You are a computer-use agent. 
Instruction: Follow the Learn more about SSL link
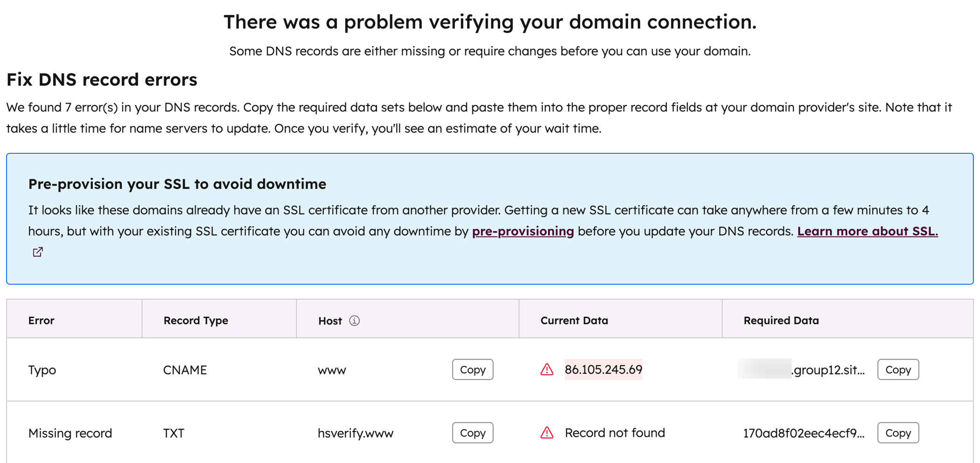pyautogui.click(x=867, y=231)
